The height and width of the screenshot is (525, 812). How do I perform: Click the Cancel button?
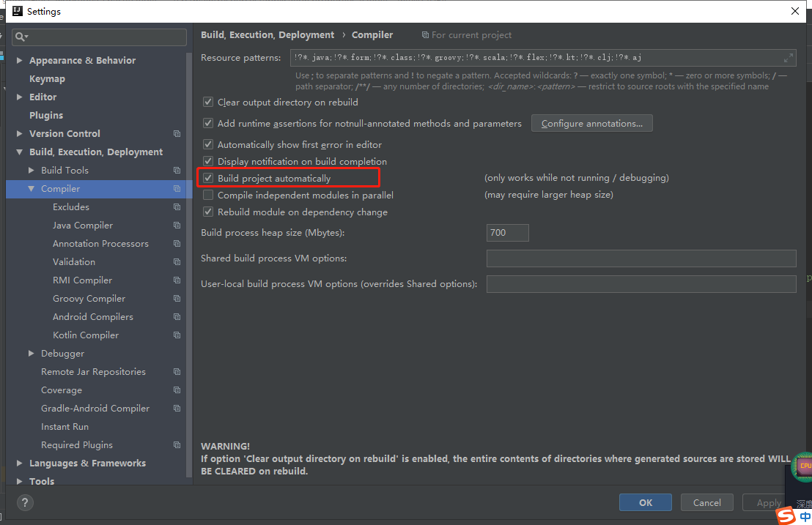coord(707,502)
